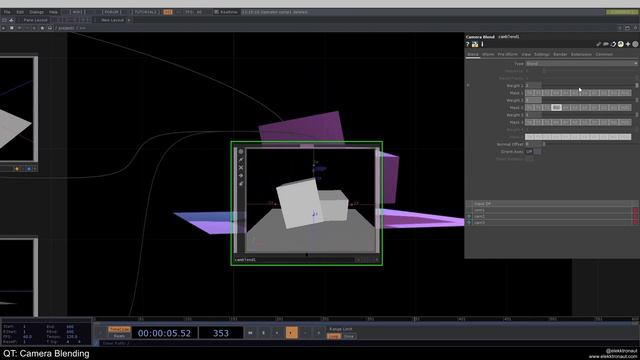Step forward one frame button

[x=318, y=333]
